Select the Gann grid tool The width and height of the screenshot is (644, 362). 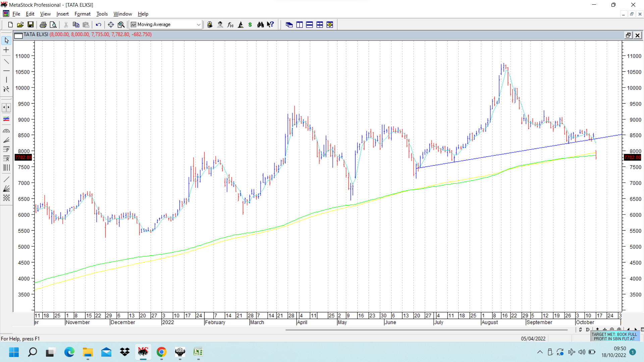point(6,198)
